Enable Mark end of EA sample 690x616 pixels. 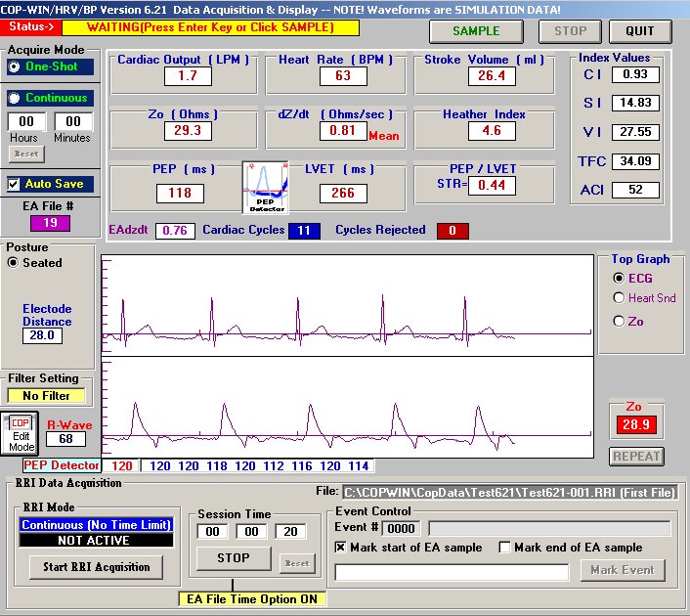click(x=505, y=548)
